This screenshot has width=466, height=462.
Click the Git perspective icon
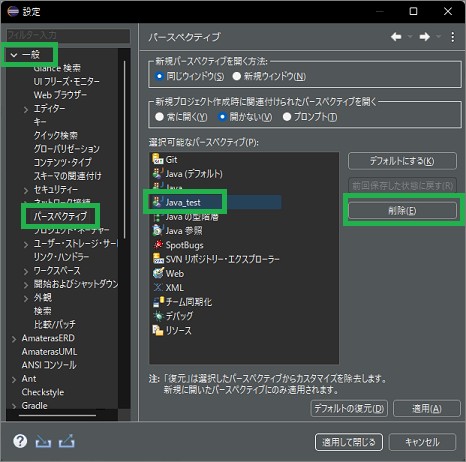pos(157,159)
